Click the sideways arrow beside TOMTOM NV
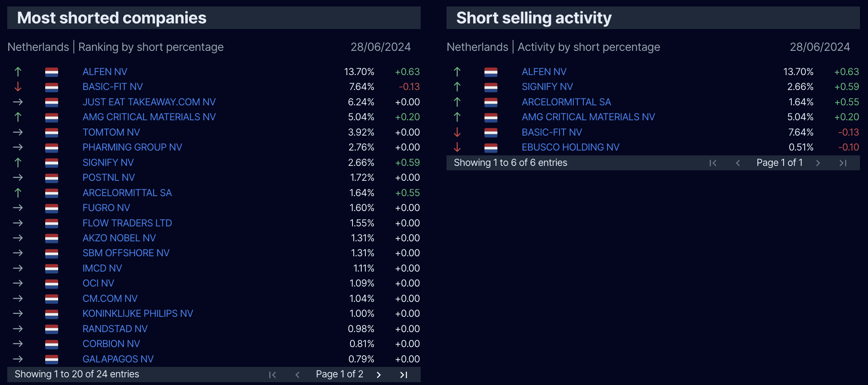The height and width of the screenshot is (385, 868). point(18,132)
